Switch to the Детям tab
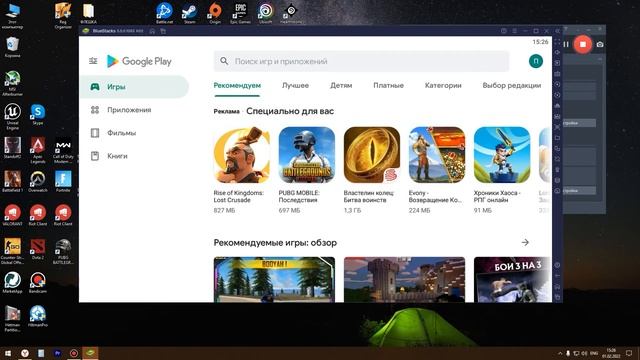Viewport: 640px width, 360px height. click(341, 85)
